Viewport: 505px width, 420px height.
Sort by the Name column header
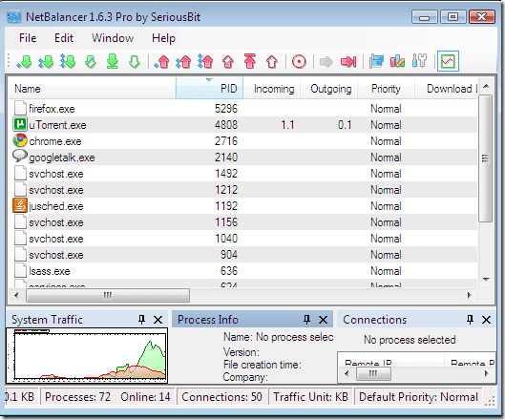(92, 89)
